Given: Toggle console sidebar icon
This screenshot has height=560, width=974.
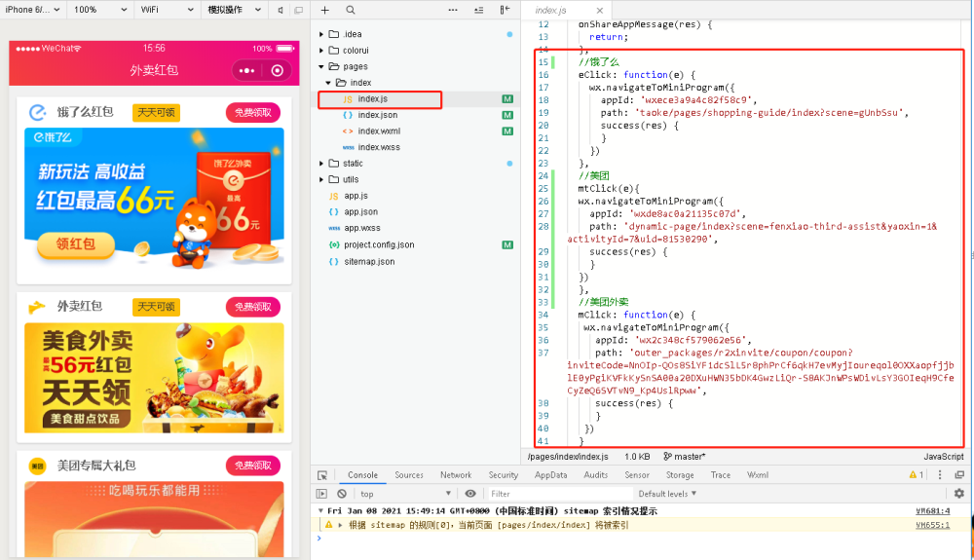Looking at the screenshot, I should (x=321, y=494).
